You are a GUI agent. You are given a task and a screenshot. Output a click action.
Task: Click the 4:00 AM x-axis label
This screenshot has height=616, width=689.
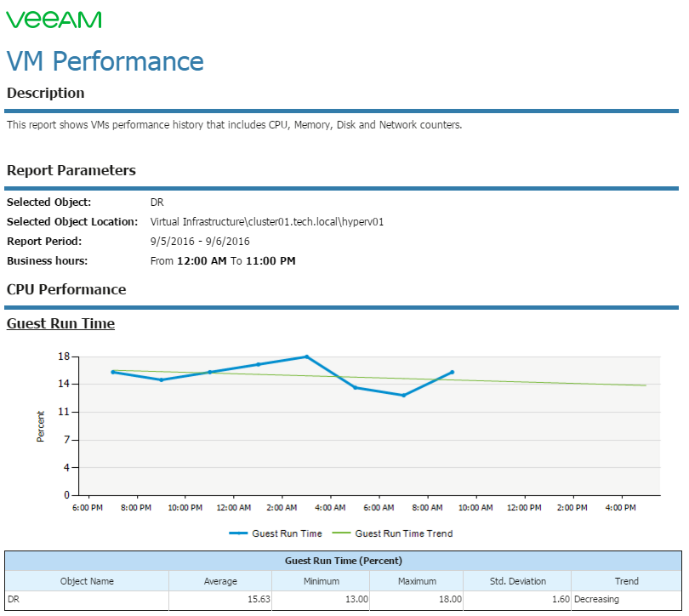[330, 508]
